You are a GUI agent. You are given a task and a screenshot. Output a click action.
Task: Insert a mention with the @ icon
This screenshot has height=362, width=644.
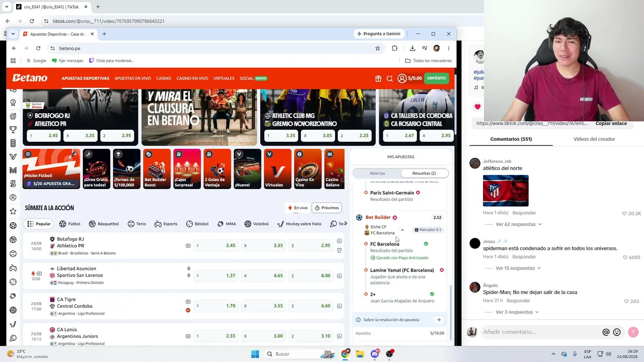tap(606, 332)
